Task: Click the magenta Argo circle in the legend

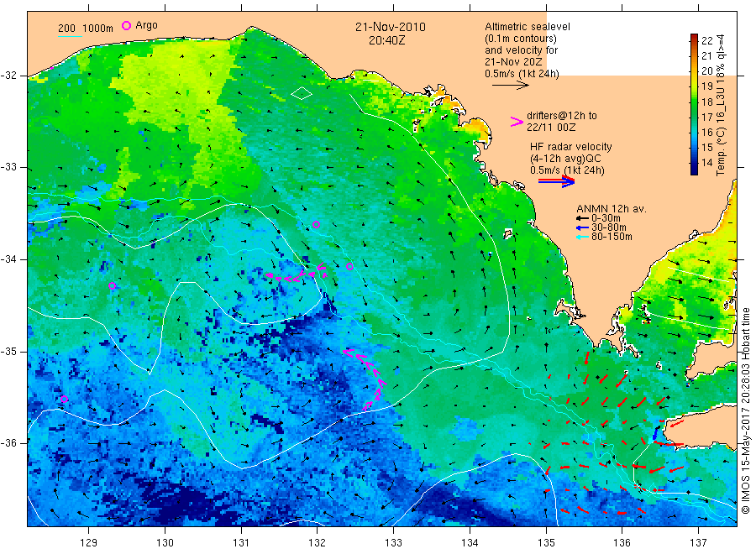Action: pyautogui.click(x=126, y=25)
